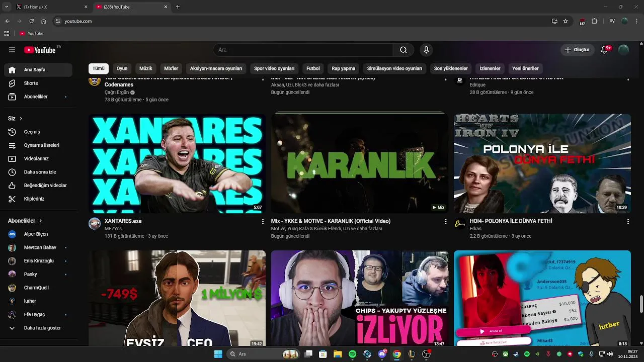The height and width of the screenshot is (362, 644).
Task: Expand the Abonelikler section header
Action: point(25,221)
